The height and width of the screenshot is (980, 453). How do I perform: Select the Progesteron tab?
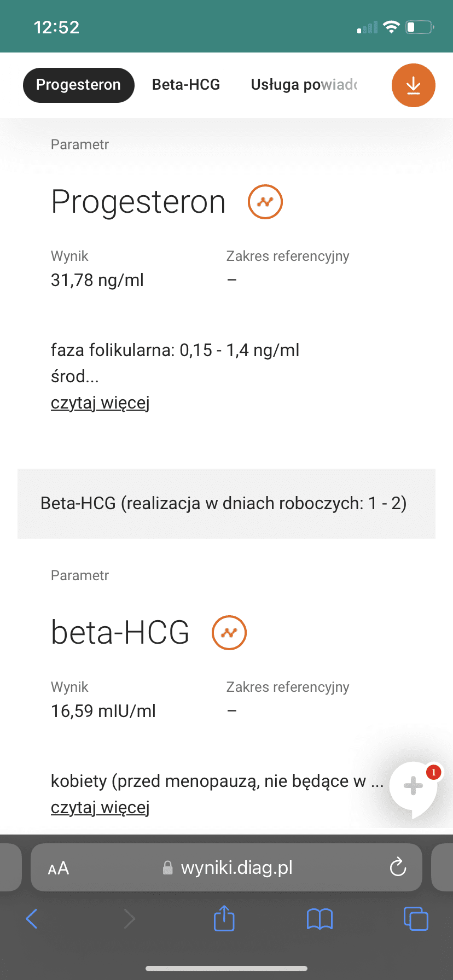tap(78, 85)
